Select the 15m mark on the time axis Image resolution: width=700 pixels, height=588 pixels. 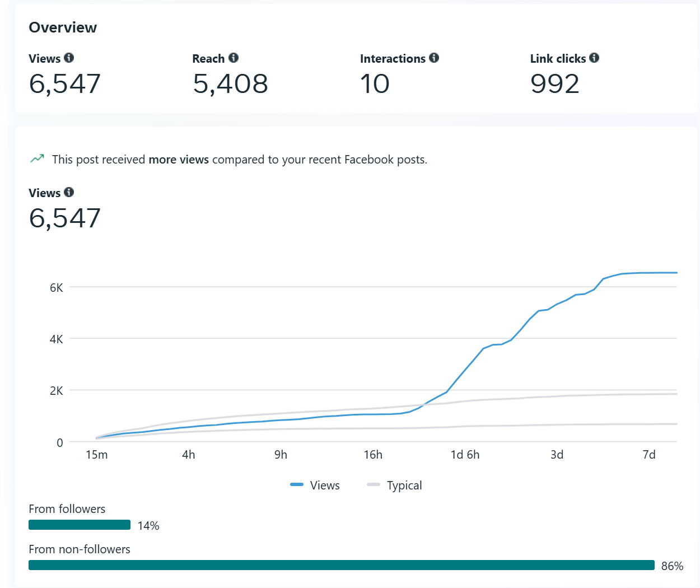96,454
